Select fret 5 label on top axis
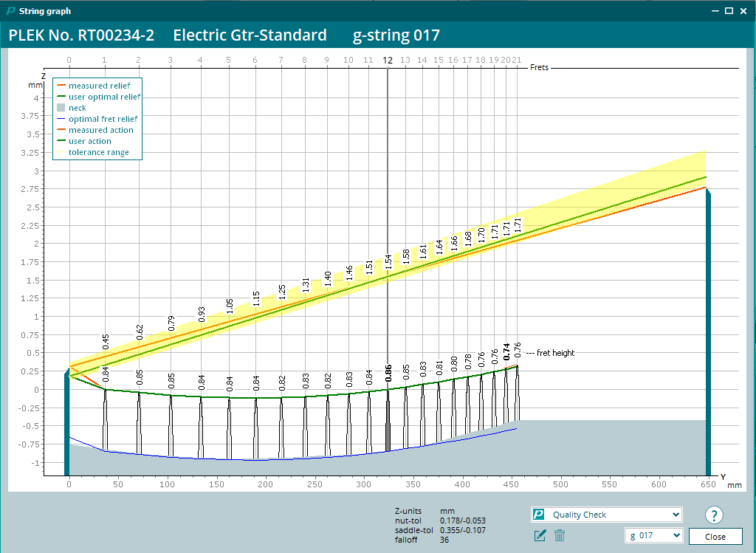The height and width of the screenshot is (553, 756). click(x=228, y=60)
